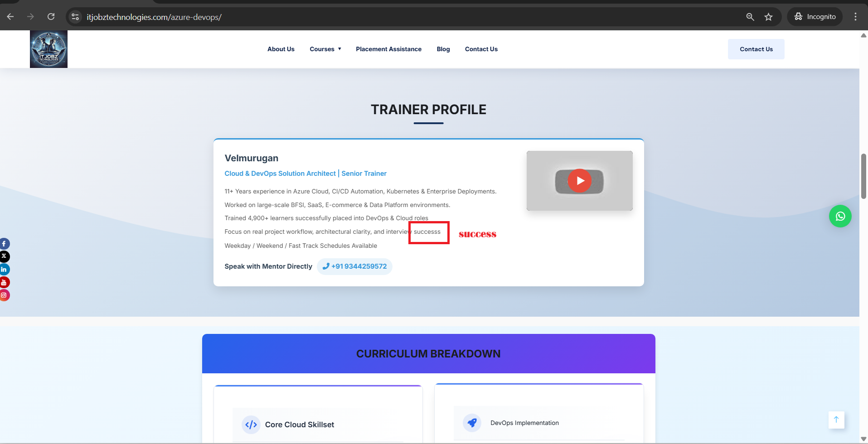868x444 pixels.
Task: Click the IT Jobz Technologies logo
Action: 48,49
